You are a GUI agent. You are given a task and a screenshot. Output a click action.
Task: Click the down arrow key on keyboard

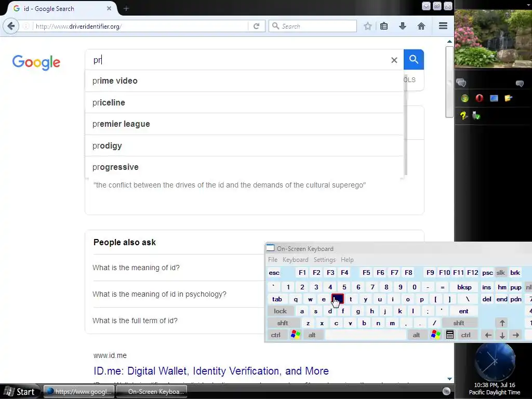tap(502, 335)
